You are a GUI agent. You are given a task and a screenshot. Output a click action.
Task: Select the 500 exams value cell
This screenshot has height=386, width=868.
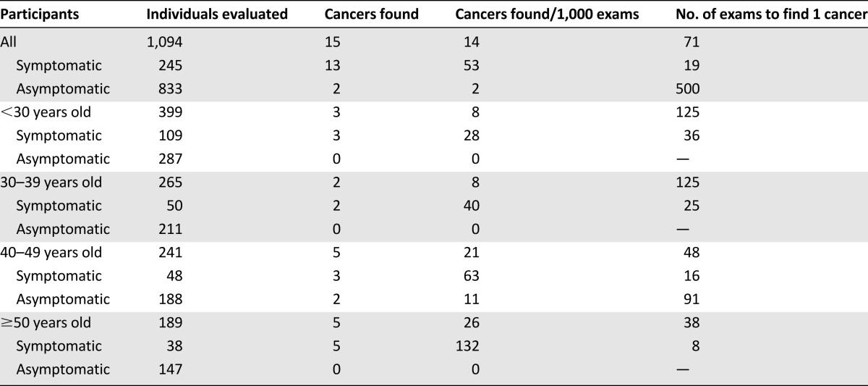point(687,89)
